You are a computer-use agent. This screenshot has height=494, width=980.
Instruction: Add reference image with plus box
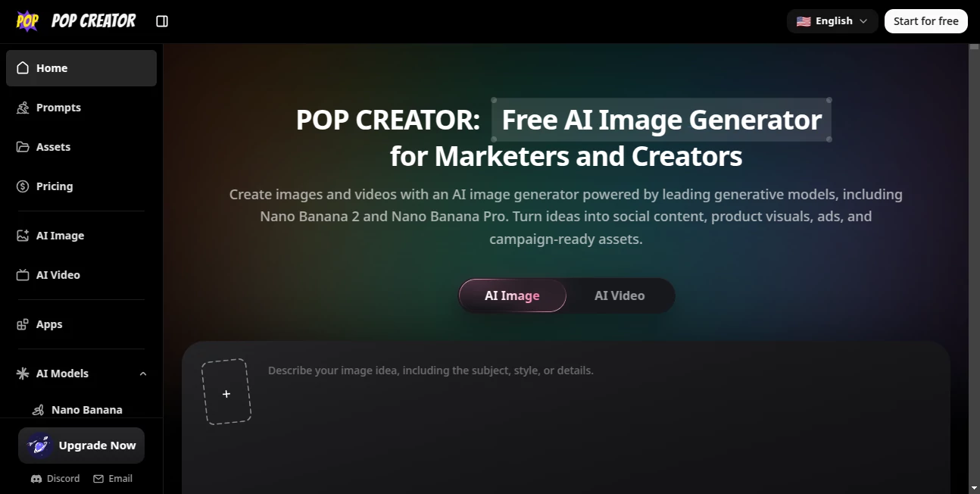tap(226, 392)
